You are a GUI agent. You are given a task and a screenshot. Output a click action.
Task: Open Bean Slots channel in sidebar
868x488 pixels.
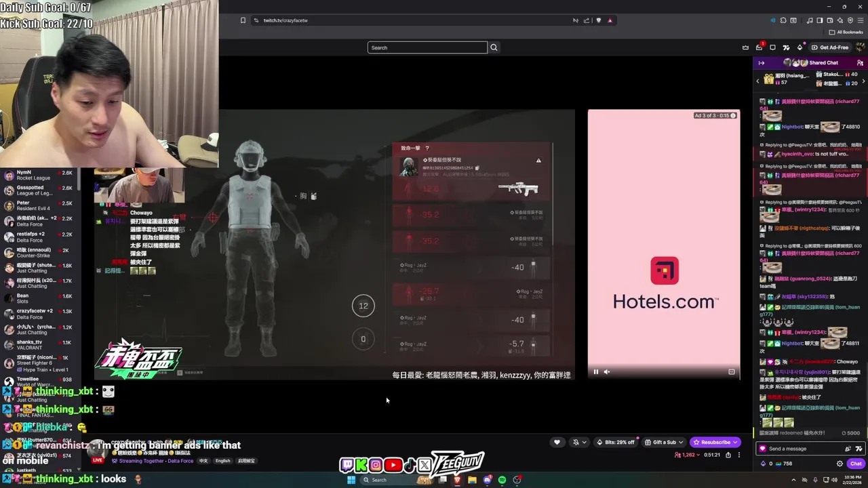(x=41, y=298)
